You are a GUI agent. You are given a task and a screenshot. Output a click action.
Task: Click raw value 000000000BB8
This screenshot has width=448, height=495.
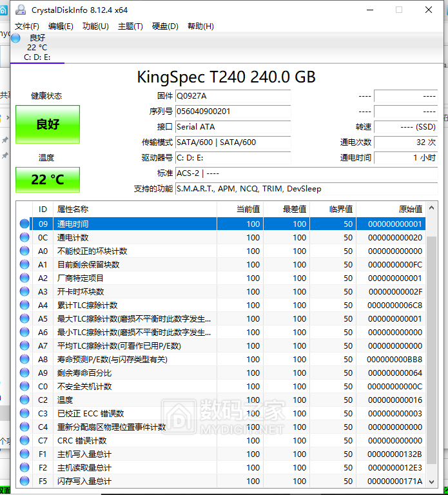[394, 359]
